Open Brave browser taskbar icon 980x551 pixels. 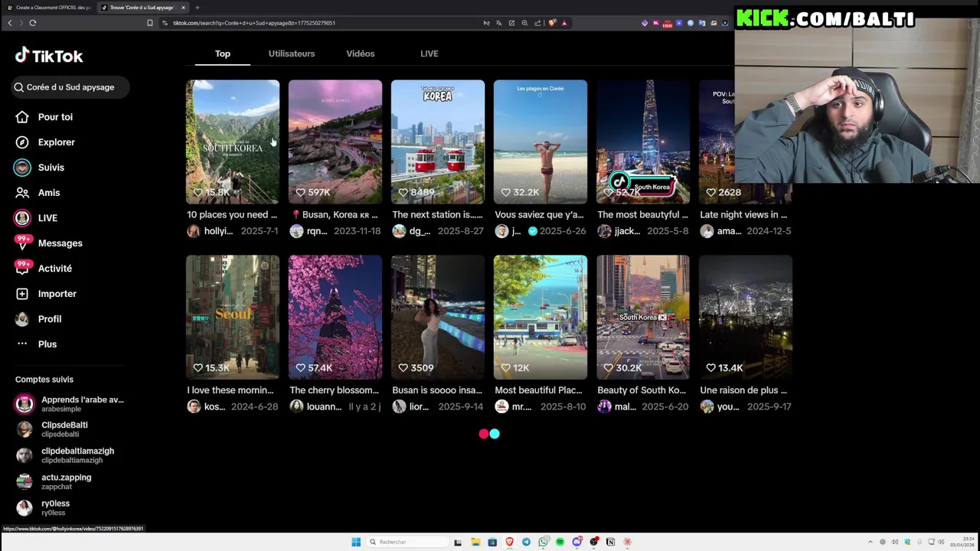coord(509,542)
